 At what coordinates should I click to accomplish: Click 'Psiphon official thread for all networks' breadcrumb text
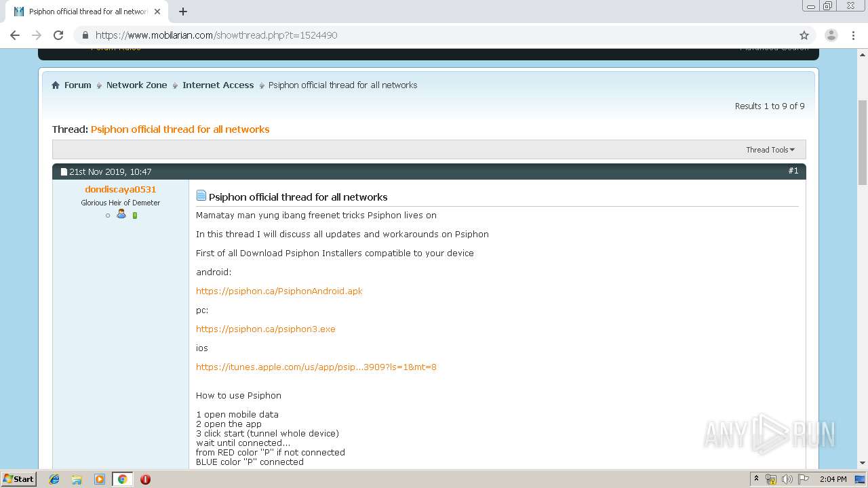343,85
